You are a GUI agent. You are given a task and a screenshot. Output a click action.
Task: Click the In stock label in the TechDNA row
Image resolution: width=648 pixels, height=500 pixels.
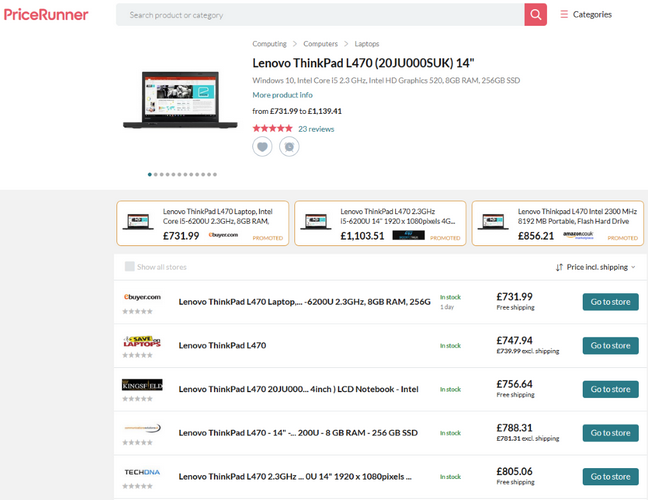pyautogui.click(x=450, y=477)
